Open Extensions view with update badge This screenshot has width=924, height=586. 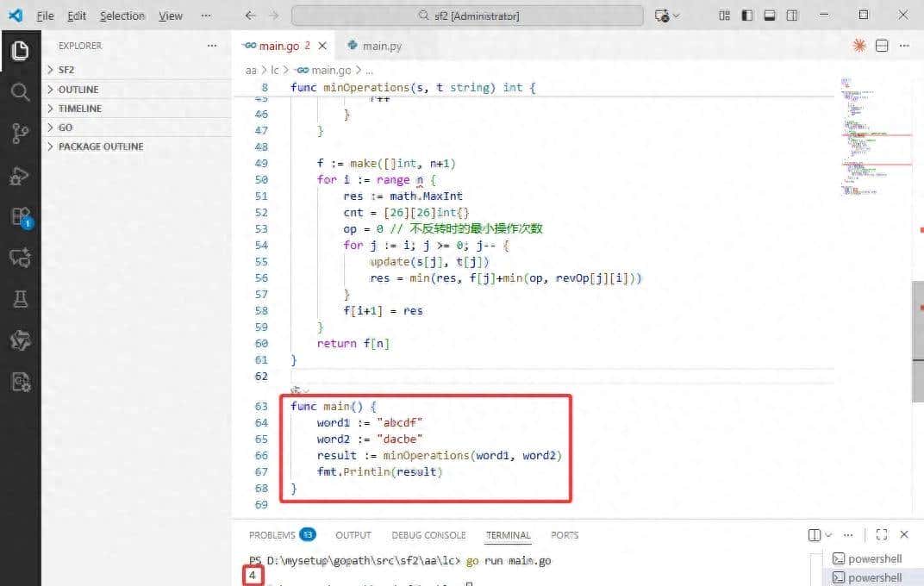pyautogui.click(x=20, y=216)
